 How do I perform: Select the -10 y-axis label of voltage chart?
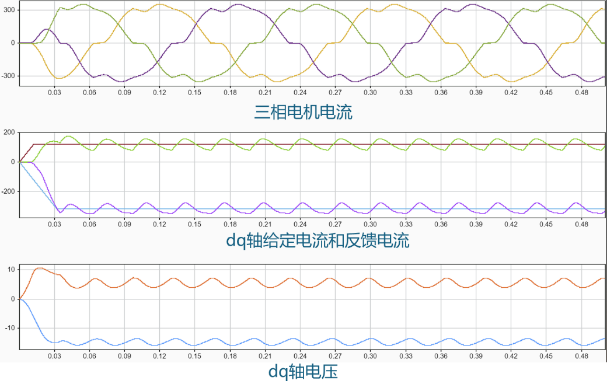point(10,328)
